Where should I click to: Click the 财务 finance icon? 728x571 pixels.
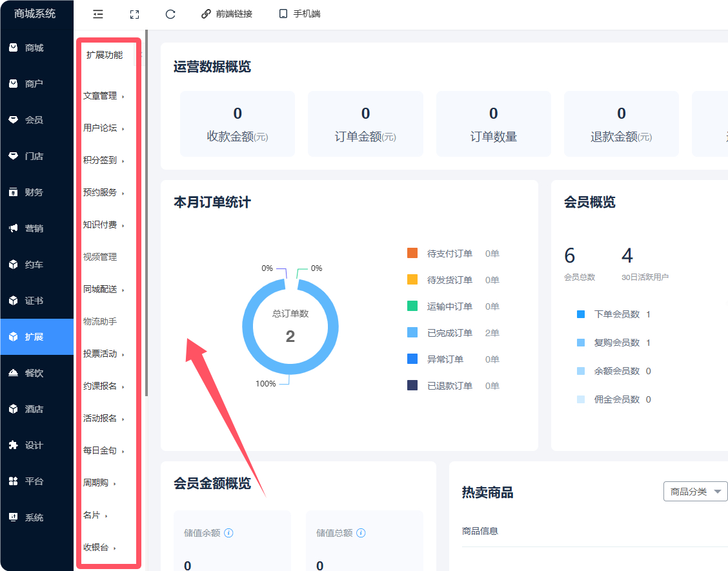23,192
